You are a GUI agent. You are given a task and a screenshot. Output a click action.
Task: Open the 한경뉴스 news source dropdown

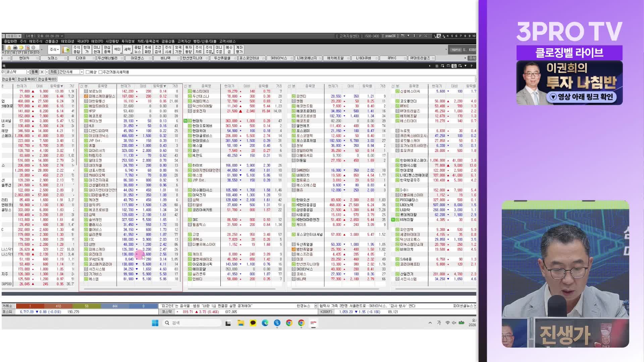[316, 306]
